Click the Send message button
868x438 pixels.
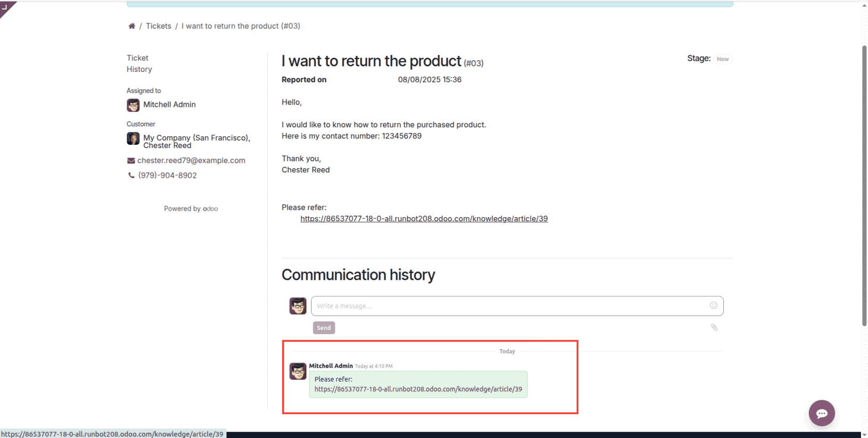pos(324,328)
